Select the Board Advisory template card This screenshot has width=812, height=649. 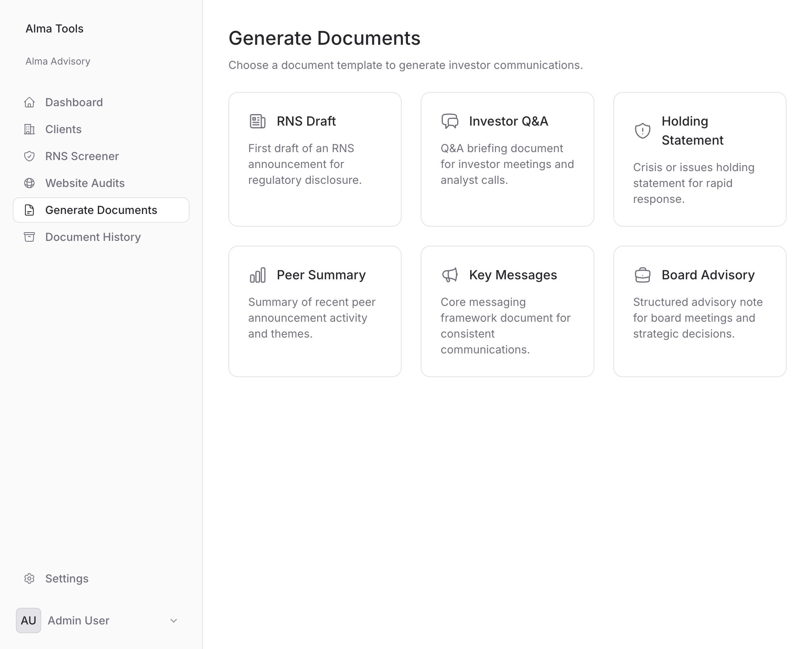click(x=700, y=311)
